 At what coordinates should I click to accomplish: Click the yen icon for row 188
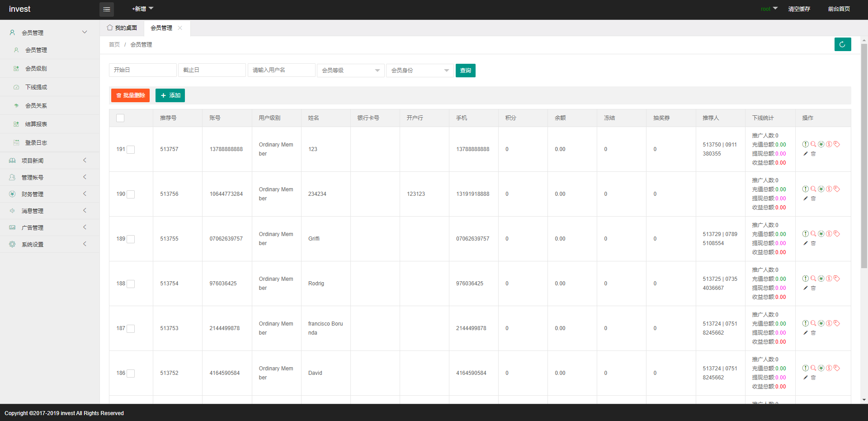(821, 279)
